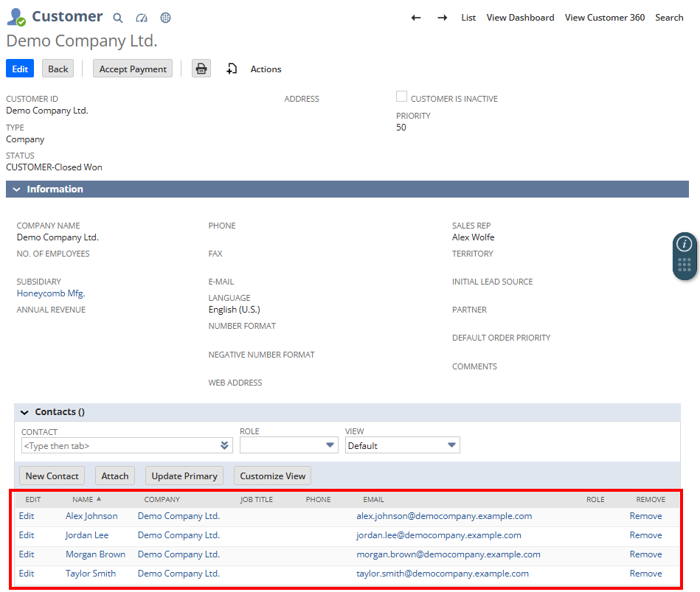Click Search in the top right
Screen dimensions: 700x592
[669, 18]
